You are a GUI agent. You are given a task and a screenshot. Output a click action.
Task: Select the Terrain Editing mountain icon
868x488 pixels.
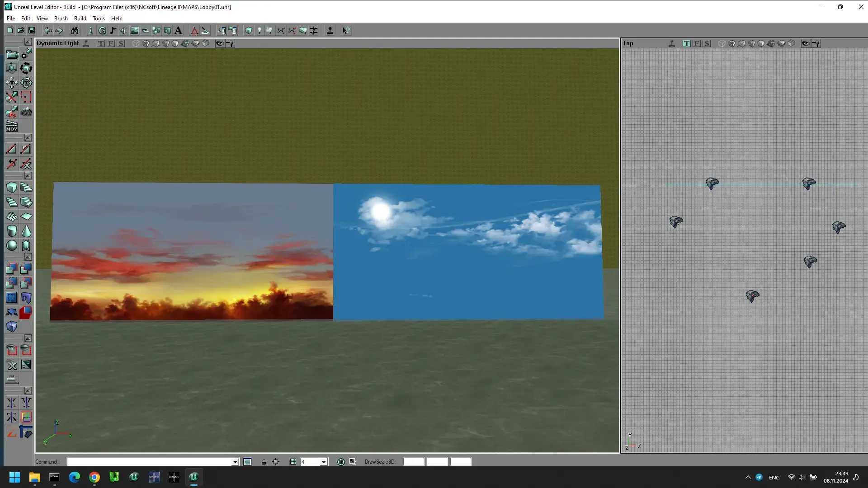coord(26,112)
